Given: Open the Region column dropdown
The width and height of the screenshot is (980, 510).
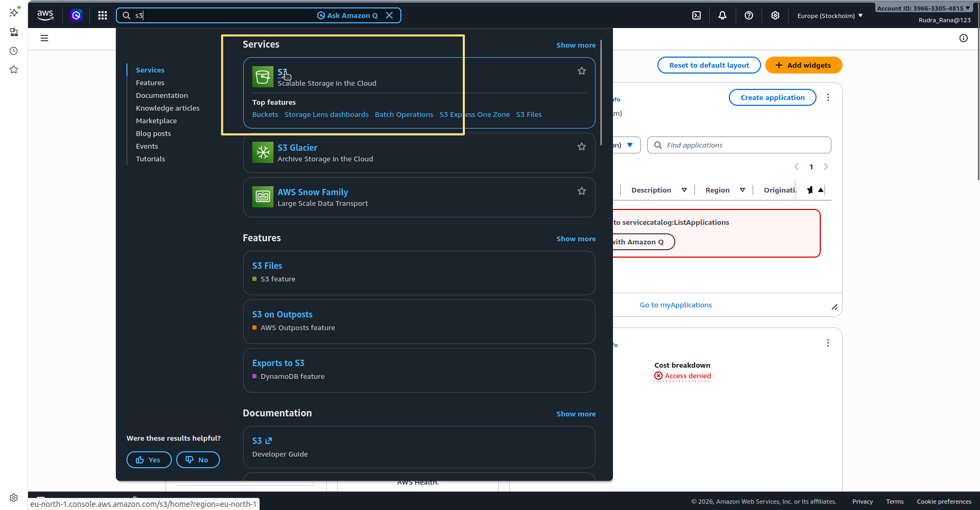Looking at the screenshot, I should [x=743, y=190].
